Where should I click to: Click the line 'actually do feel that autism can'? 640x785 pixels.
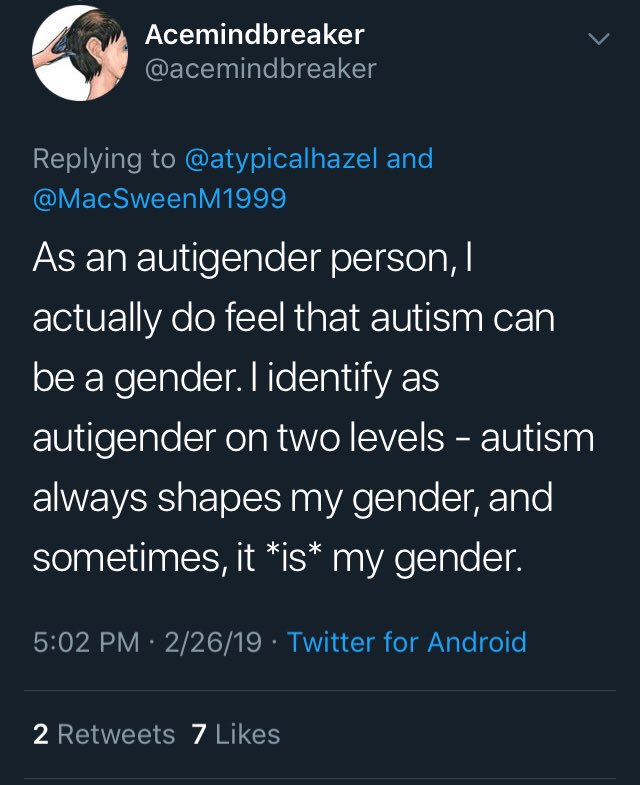pos(294,318)
